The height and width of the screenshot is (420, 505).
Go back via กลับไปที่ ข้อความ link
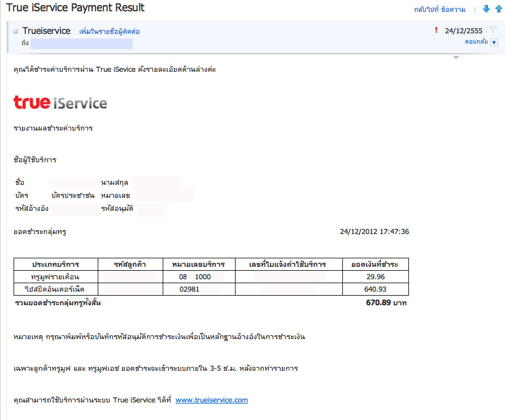click(439, 10)
